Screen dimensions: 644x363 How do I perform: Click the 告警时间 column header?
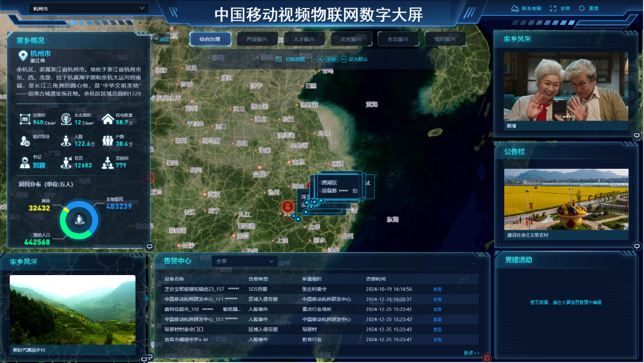(376, 279)
